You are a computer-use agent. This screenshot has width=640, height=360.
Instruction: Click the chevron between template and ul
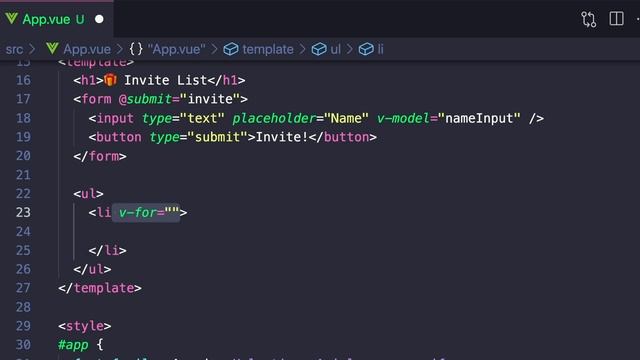tap(302, 49)
